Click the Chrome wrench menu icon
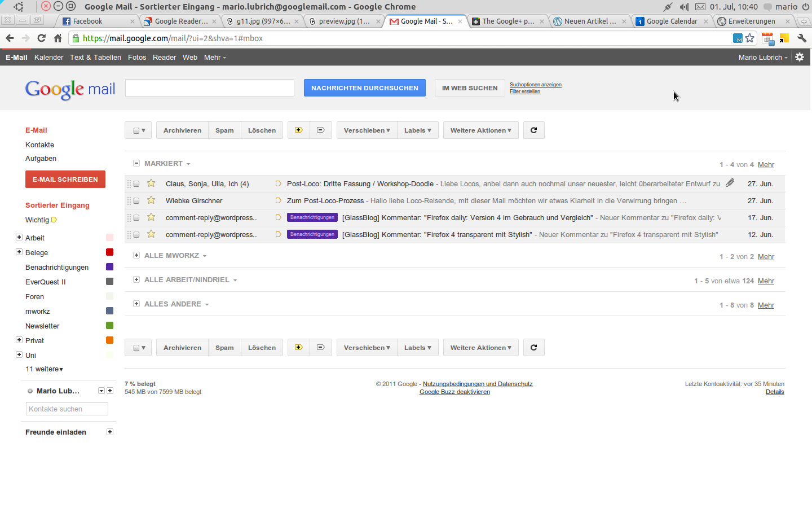Image resolution: width=812 pixels, height=508 pixels. click(x=801, y=38)
